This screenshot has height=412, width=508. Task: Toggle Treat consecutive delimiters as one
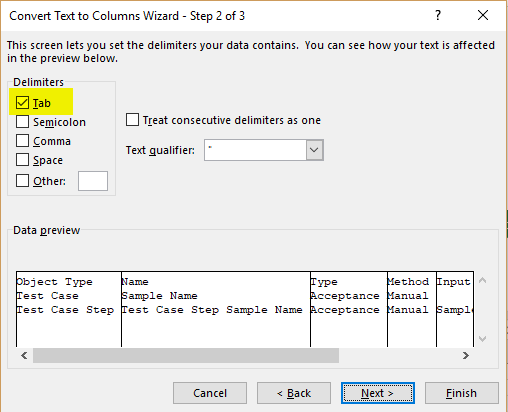point(132,120)
